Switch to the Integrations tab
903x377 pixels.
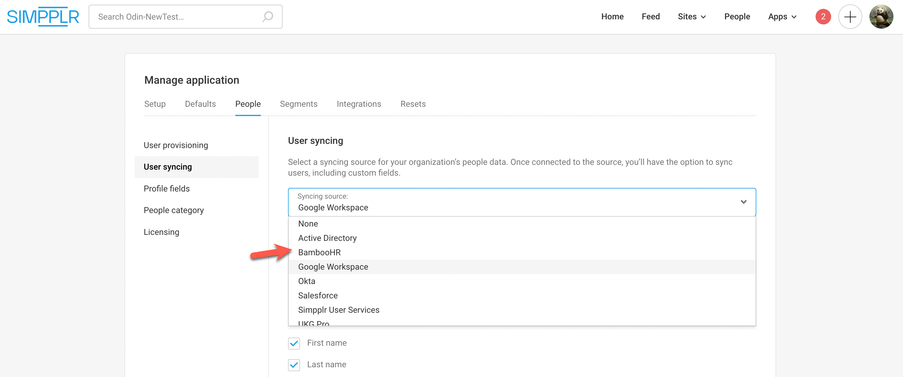359,104
